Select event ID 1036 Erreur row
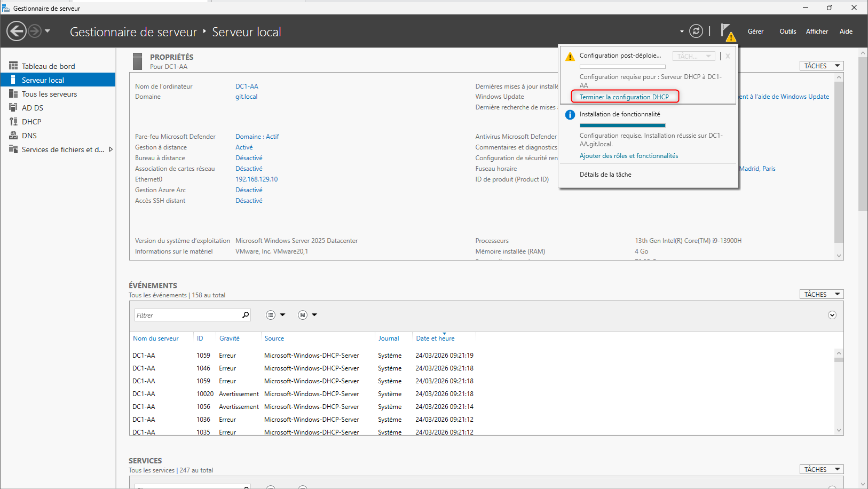Image resolution: width=868 pixels, height=489 pixels. pyautogui.click(x=482, y=420)
